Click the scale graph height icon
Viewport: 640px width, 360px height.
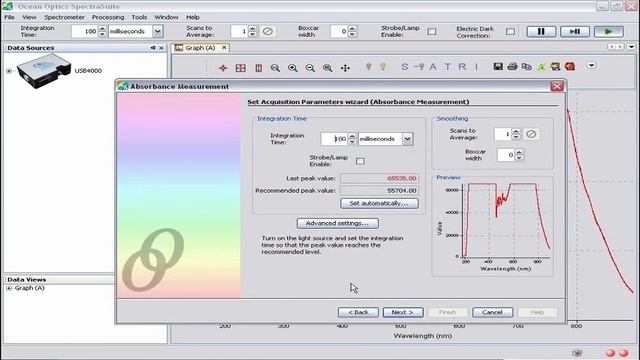click(x=258, y=68)
